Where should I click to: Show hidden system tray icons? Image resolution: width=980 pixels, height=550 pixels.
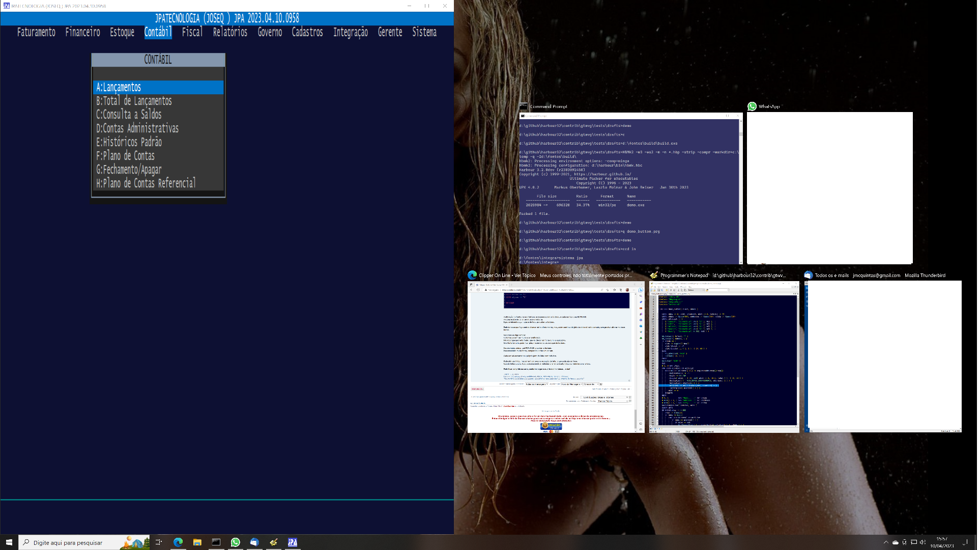coord(886,542)
